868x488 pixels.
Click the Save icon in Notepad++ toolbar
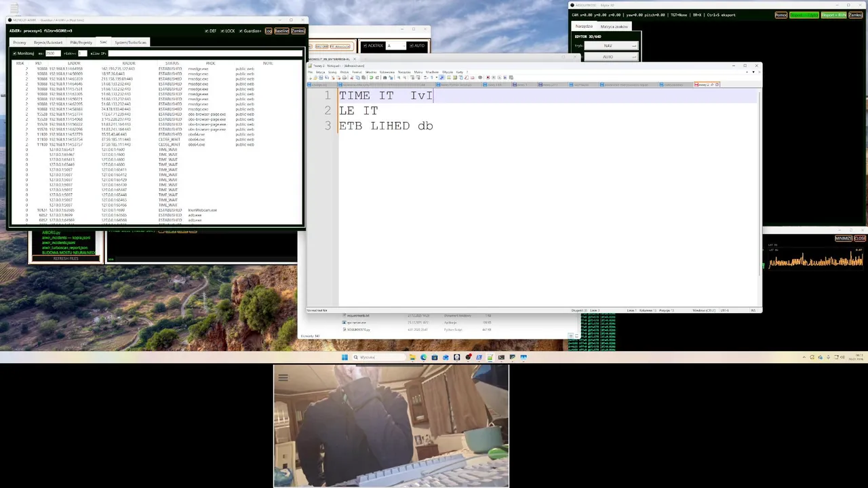tap(321, 77)
